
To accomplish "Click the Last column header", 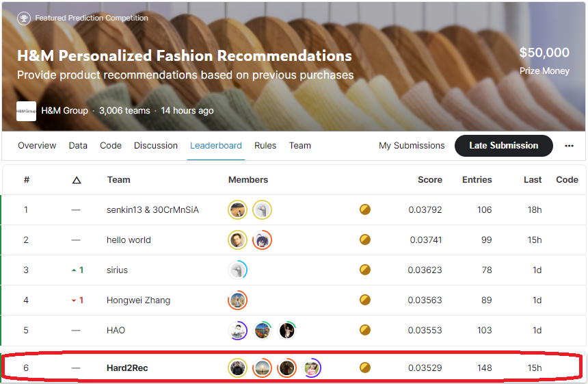I will tap(533, 180).
